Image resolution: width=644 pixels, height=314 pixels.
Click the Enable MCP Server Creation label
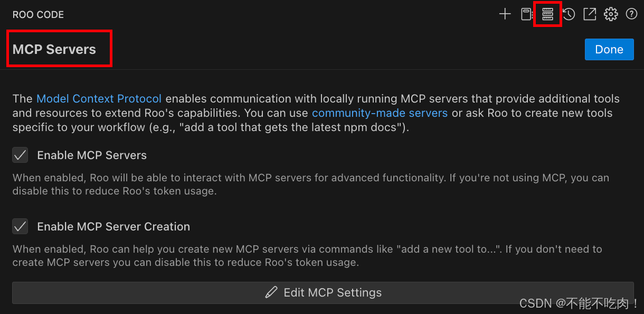[x=113, y=227]
